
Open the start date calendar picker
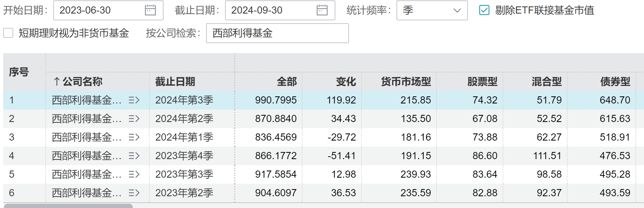[150, 10]
